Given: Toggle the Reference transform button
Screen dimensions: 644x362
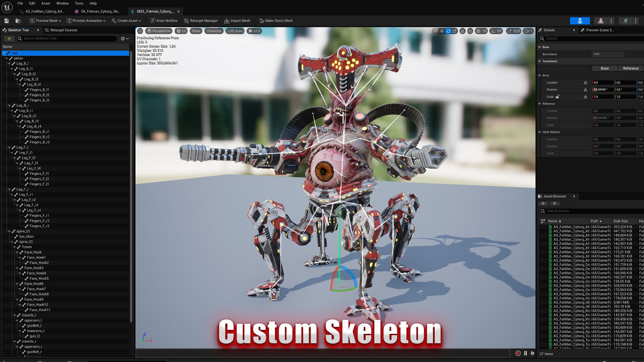Looking at the screenshot, I should point(631,68).
